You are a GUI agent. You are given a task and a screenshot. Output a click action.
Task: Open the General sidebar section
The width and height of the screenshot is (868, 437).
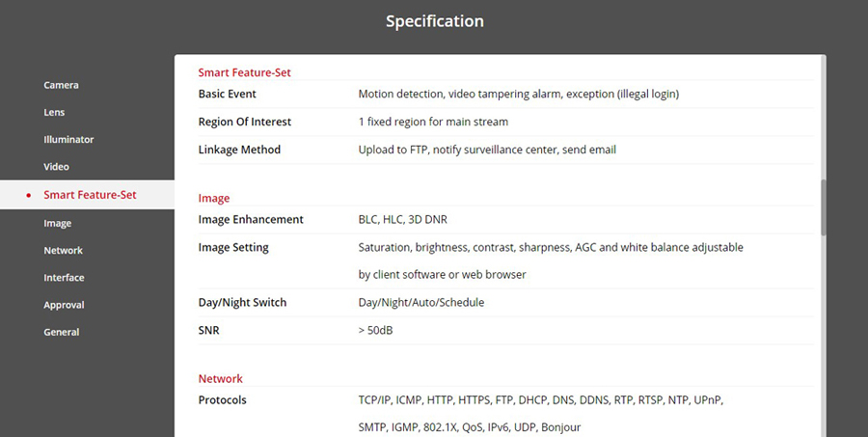click(61, 332)
